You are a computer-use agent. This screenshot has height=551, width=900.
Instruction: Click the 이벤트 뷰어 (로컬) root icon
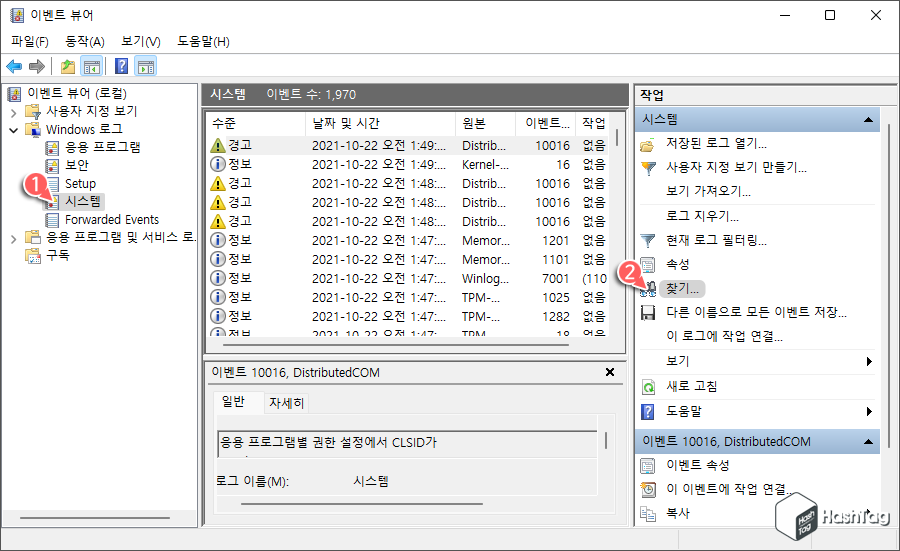click(x=15, y=94)
